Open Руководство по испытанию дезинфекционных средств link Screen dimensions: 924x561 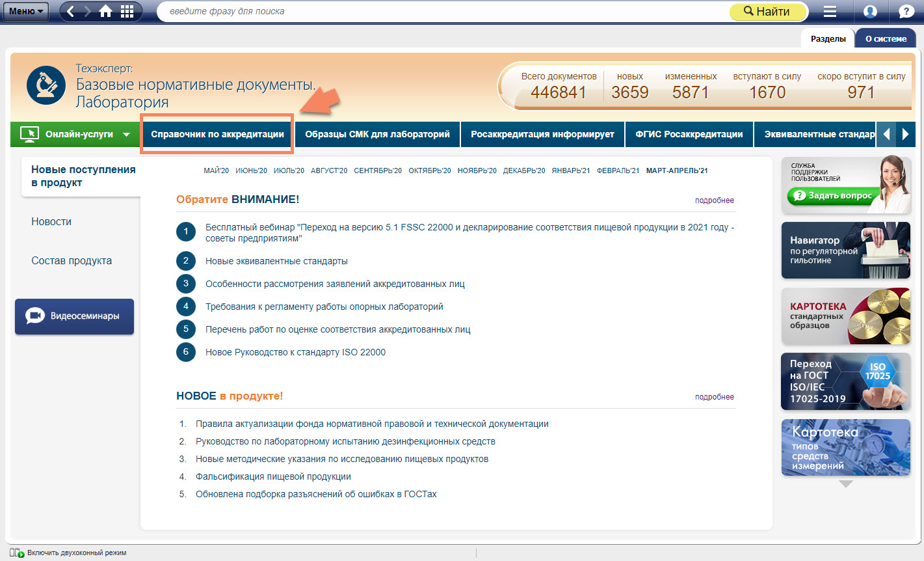345,441
